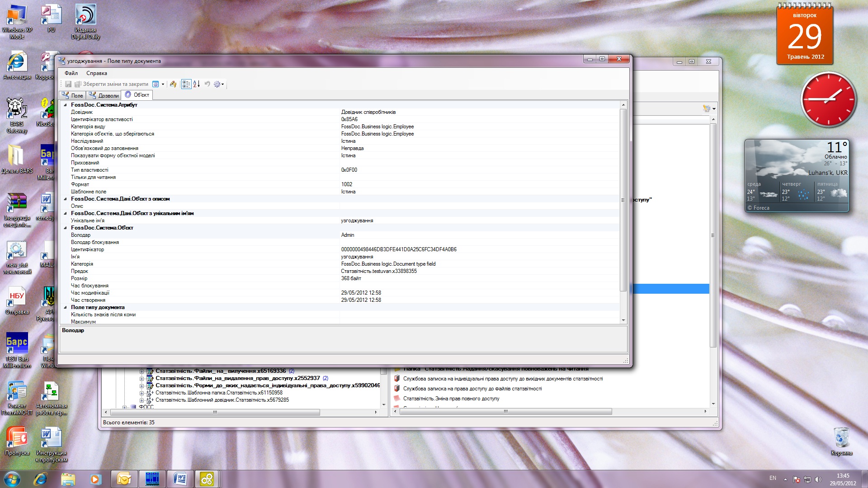The height and width of the screenshot is (488, 868).
Task: Click the Неправда value cell
Action: 479,148
